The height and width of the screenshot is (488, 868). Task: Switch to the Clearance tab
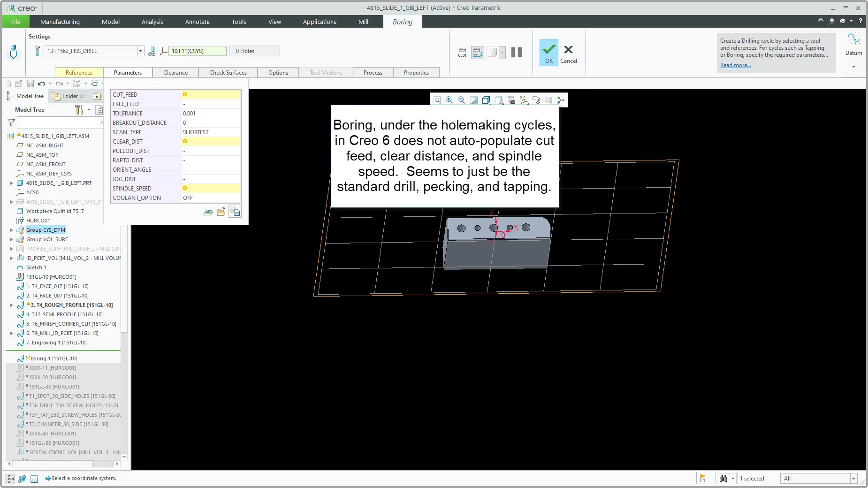pos(175,73)
